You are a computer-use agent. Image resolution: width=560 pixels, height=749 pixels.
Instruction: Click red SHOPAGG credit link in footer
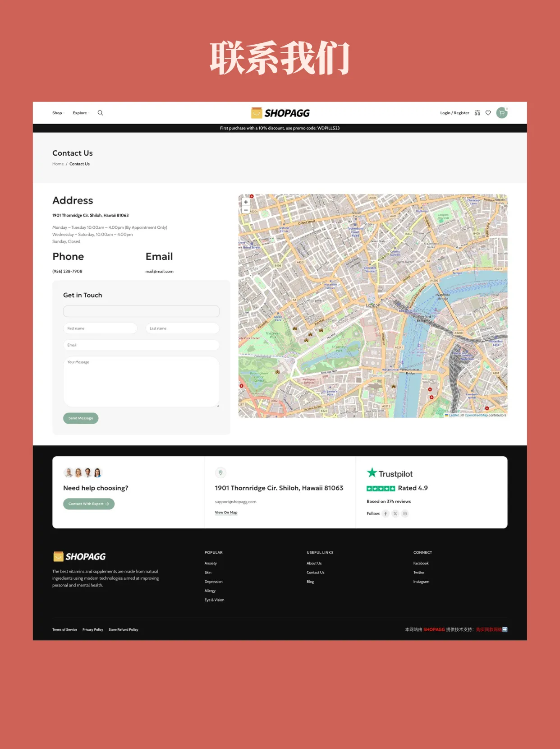434,629
